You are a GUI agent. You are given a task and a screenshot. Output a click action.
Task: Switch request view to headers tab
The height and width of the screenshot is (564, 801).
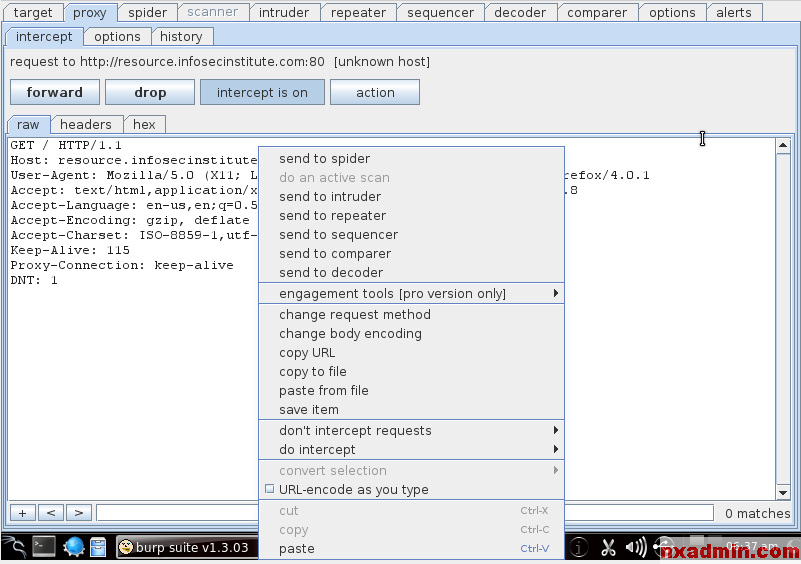[86, 125]
